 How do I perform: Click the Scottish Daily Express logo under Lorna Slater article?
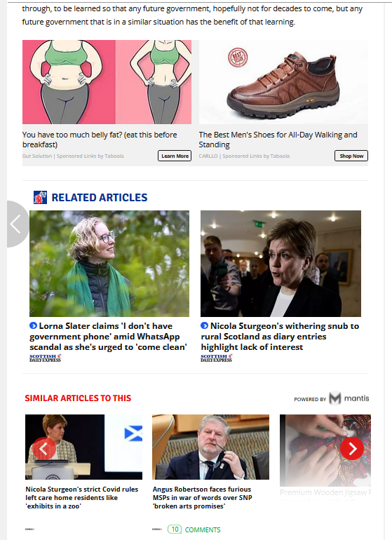[x=45, y=358]
